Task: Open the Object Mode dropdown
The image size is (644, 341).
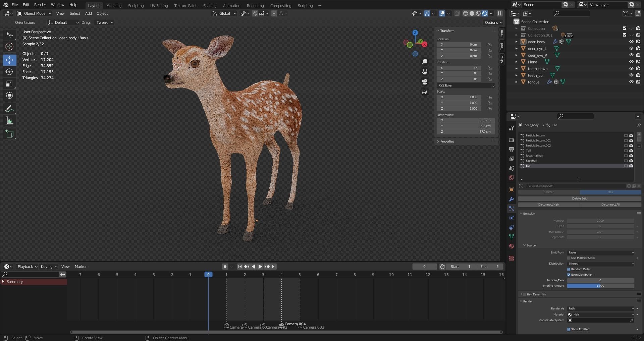Action: pos(34,13)
